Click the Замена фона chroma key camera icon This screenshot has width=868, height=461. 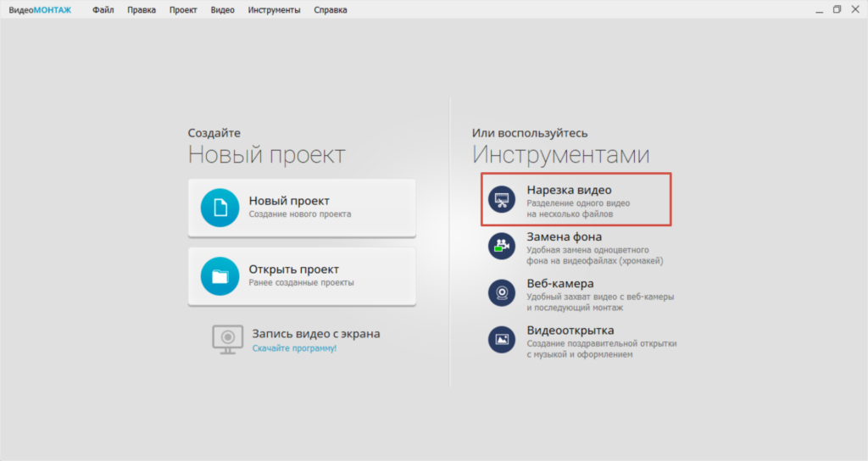[502, 246]
